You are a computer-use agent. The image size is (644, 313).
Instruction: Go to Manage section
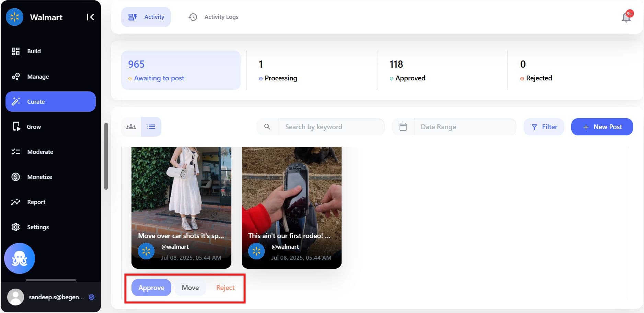pos(50,77)
